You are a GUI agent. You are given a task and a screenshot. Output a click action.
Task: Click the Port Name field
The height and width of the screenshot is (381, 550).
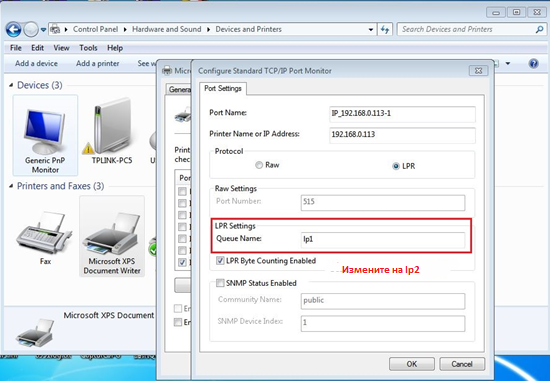pyautogui.click(x=402, y=114)
